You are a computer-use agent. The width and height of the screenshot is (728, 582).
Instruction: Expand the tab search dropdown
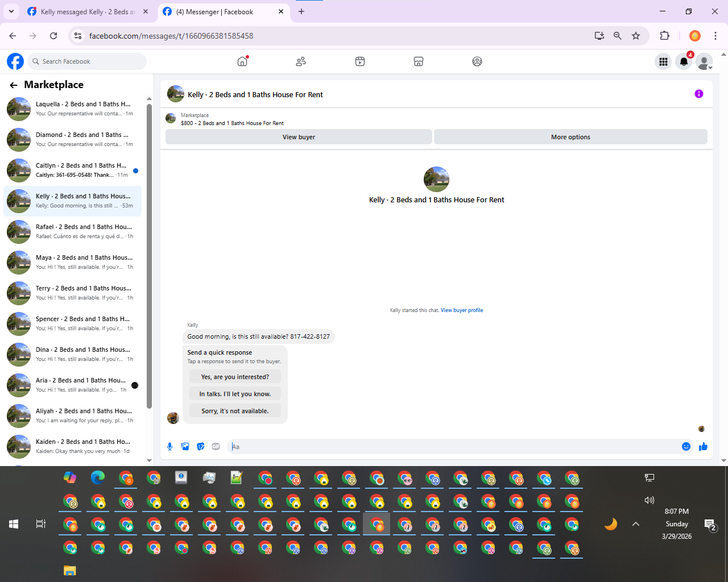(x=11, y=11)
